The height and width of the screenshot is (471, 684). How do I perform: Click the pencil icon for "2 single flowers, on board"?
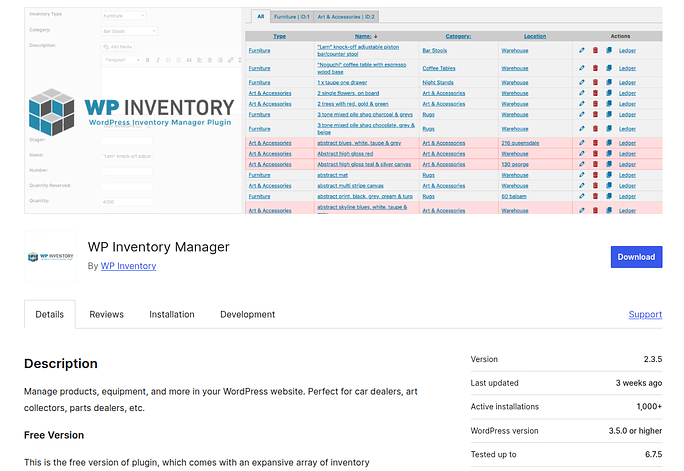[x=581, y=93]
